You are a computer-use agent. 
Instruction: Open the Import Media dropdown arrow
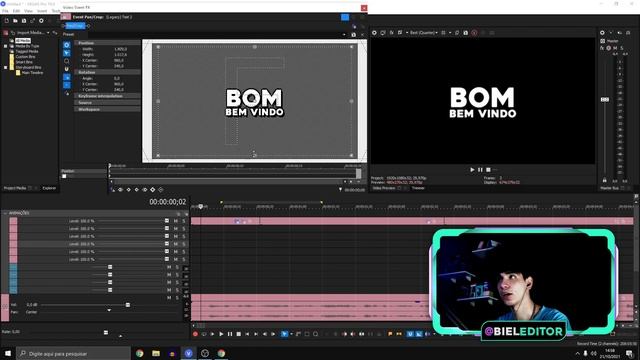click(x=48, y=33)
